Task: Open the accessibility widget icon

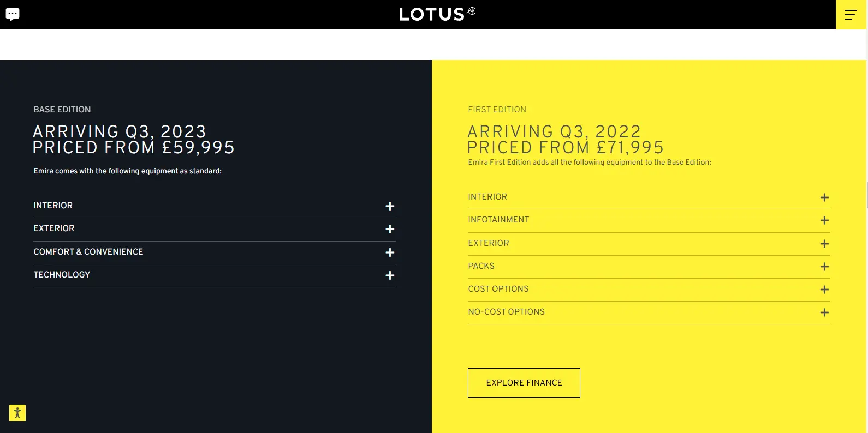Action: [x=17, y=413]
